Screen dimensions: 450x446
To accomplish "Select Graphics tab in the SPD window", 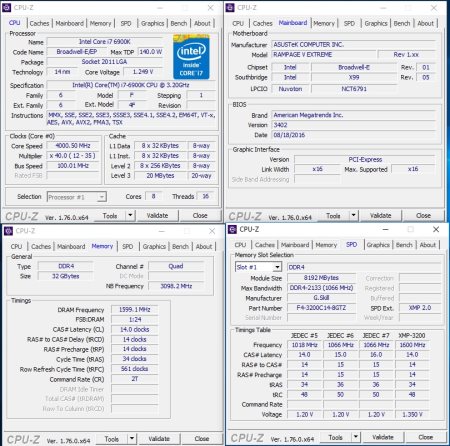I will [x=378, y=245].
